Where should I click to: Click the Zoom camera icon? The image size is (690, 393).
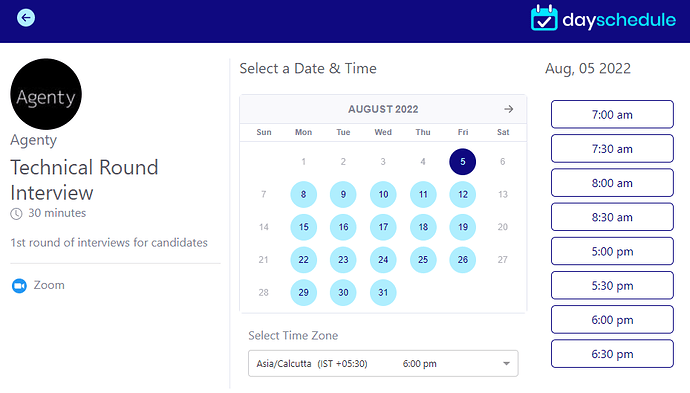[x=19, y=286]
